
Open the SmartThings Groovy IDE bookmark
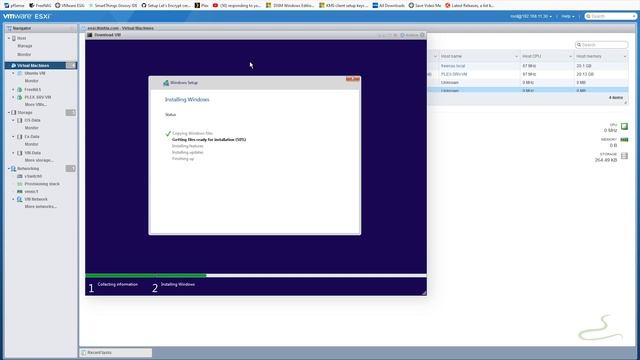(x=113, y=5)
